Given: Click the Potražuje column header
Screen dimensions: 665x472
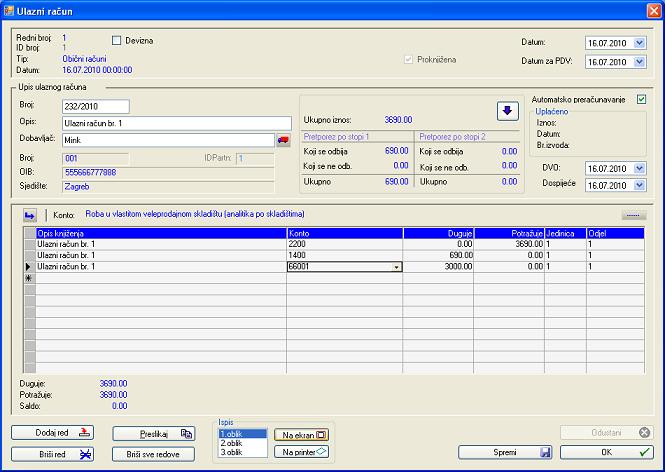Looking at the screenshot, I should [509, 233].
